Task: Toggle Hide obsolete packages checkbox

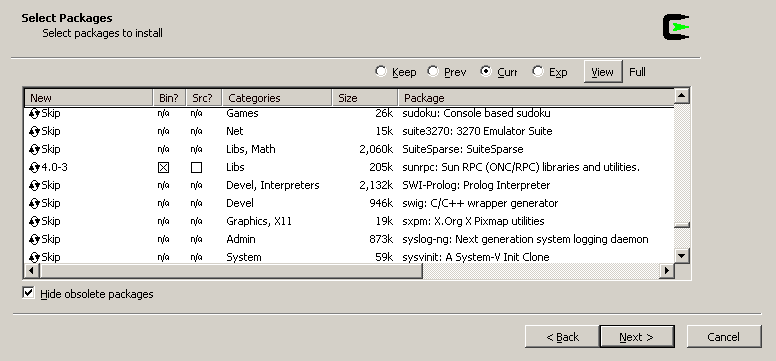Action: [x=29, y=293]
